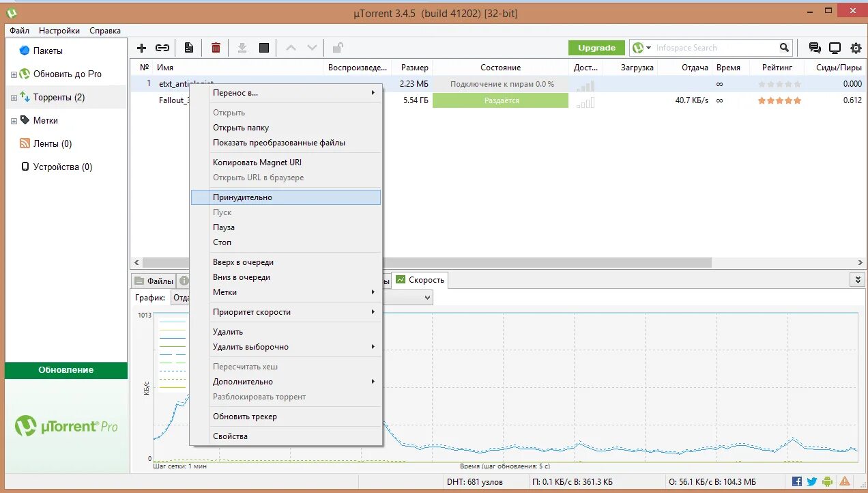Choose Обновить трекер in context menu

click(285, 417)
